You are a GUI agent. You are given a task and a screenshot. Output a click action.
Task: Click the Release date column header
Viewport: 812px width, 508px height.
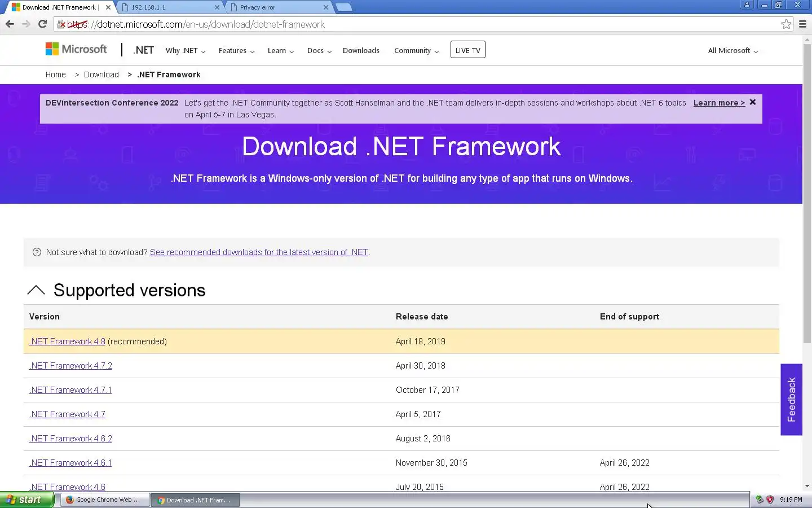coord(422,317)
